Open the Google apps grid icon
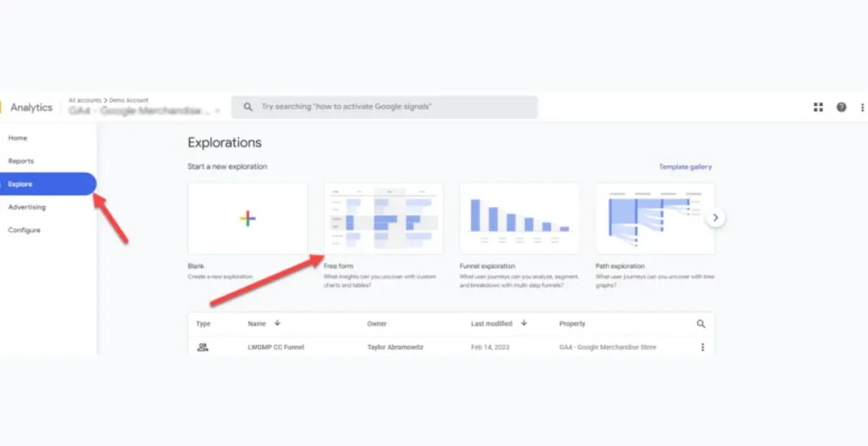The height and width of the screenshot is (446, 868). point(818,108)
